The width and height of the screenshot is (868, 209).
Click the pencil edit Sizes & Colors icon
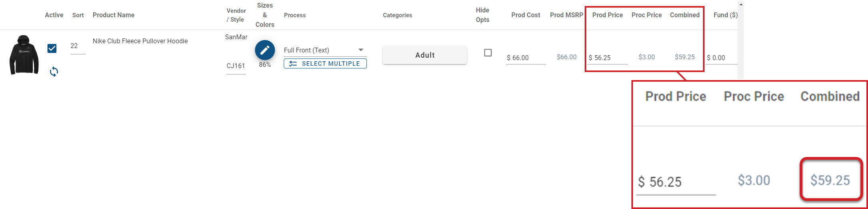pyautogui.click(x=265, y=50)
